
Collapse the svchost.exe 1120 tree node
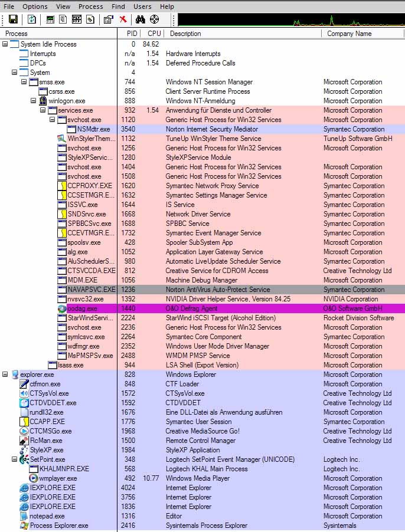[53, 119]
